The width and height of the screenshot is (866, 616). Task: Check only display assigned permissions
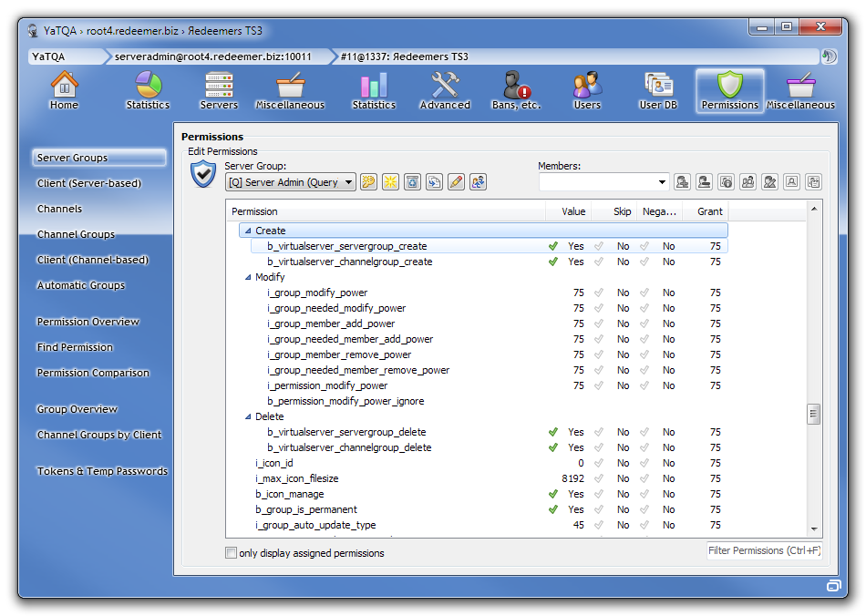tap(231, 552)
